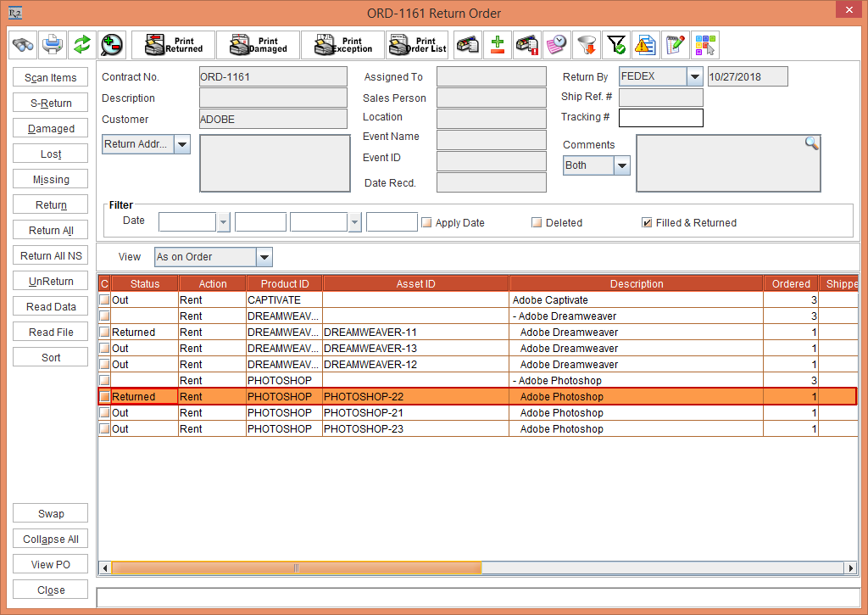Click the magnifier zoom icon in toolbar

111,44
